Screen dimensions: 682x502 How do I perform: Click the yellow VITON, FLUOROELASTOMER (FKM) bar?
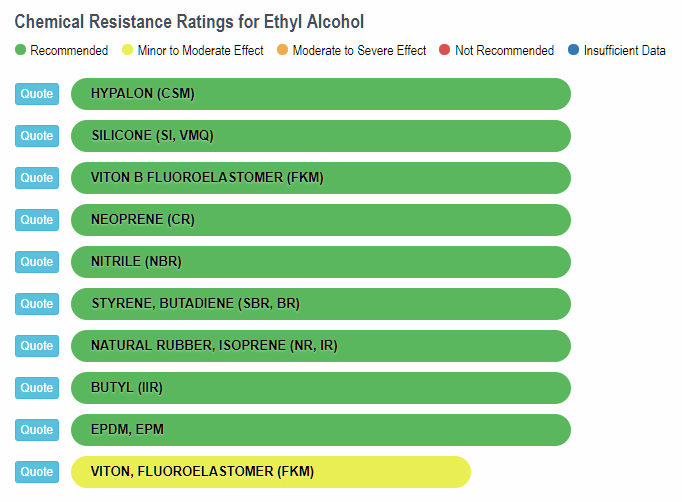click(270, 472)
